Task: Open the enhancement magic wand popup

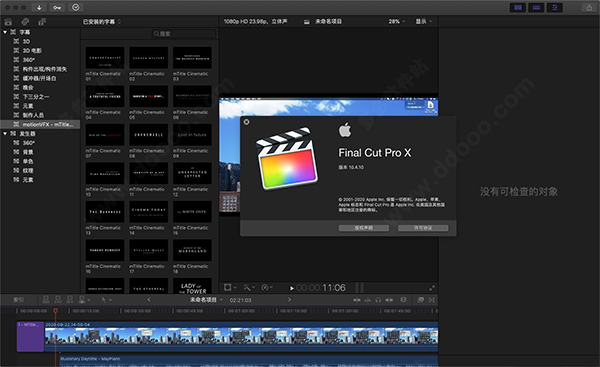Action: point(248,287)
